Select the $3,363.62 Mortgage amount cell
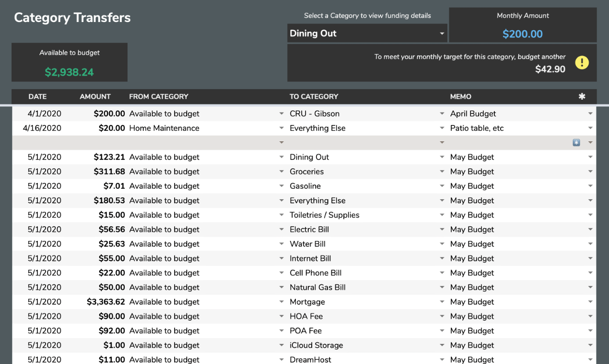 pyautogui.click(x=106, y=302)
